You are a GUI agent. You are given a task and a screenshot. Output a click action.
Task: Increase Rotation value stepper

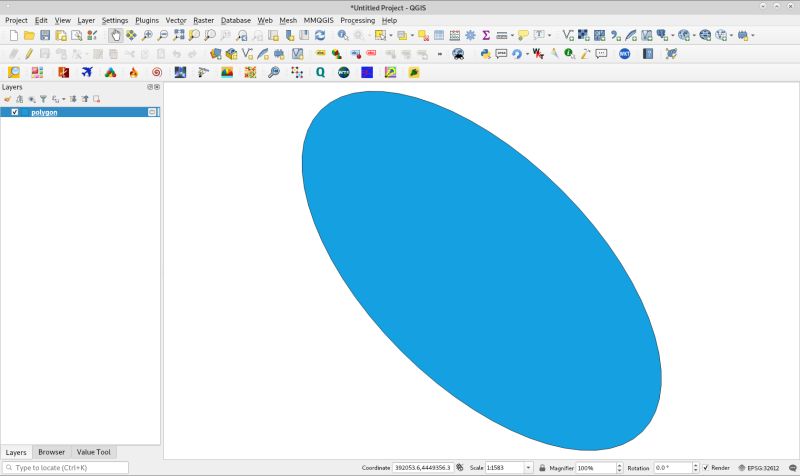(695, 465)
